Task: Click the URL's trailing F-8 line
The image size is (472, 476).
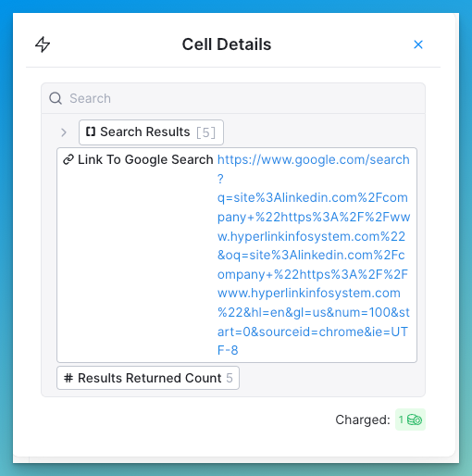Action: (228, 350)
